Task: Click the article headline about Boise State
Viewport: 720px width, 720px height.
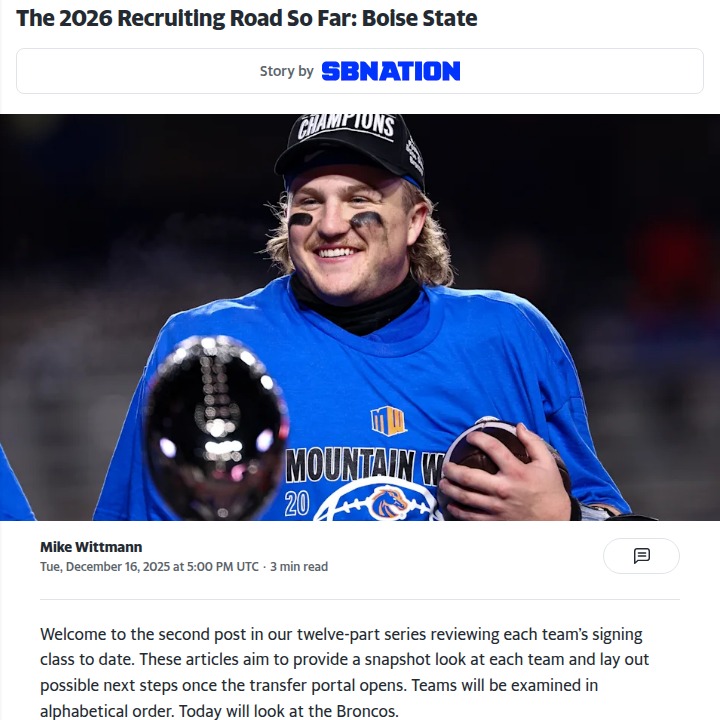Action: click(x=247, y=18)
